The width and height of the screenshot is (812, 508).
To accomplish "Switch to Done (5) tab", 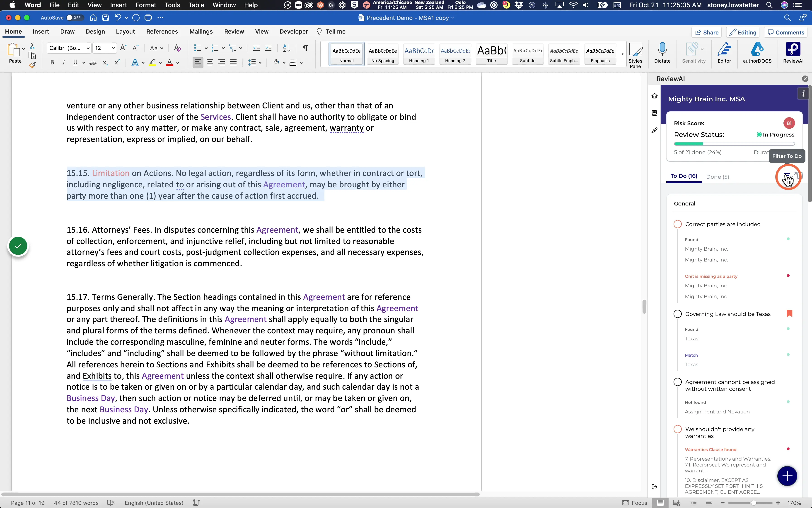I will 717,177.
